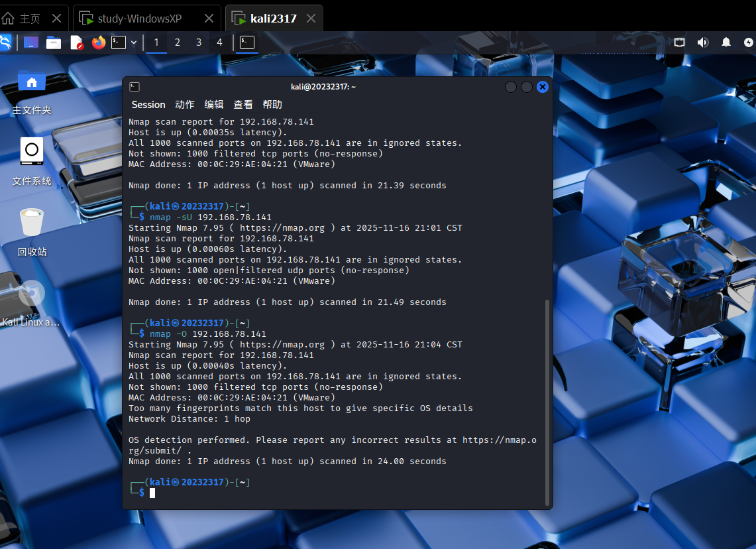Screen dimensions: 756x549
Task: Click the terminal window title bar icon
Action: 135,87
